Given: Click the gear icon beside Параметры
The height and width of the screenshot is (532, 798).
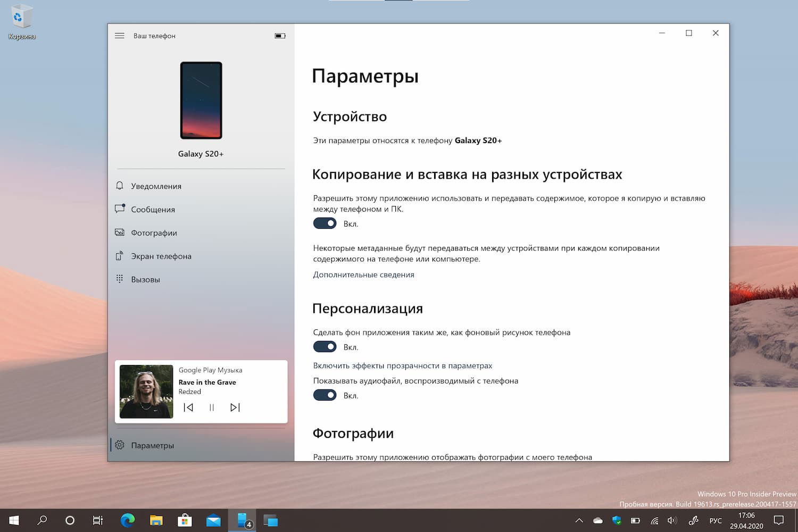Looking at the screenshot, I should [120, 445].
